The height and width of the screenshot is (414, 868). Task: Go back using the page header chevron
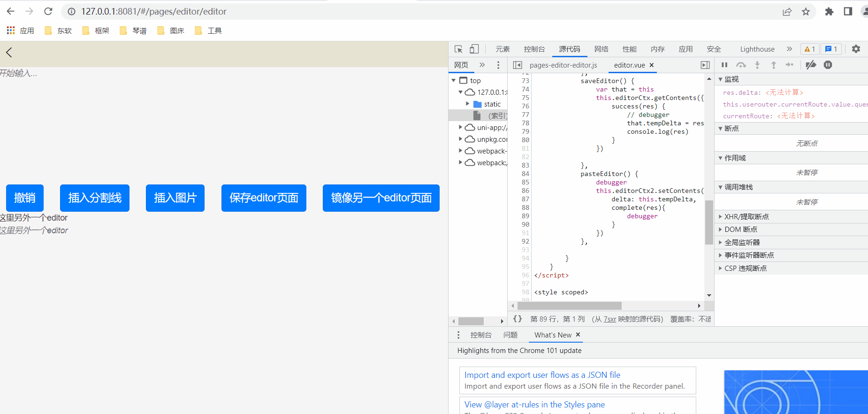pos(9,53)
